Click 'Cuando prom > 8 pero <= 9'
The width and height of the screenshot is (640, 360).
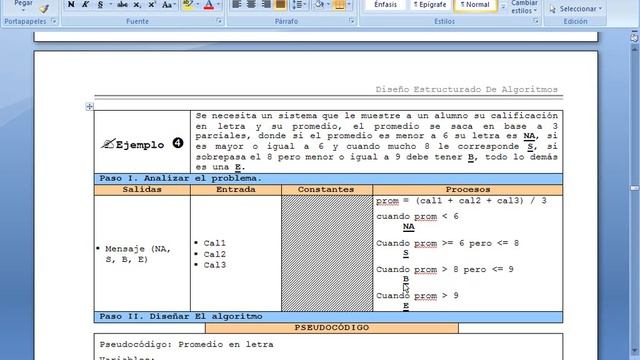click(x=445, y=269)
